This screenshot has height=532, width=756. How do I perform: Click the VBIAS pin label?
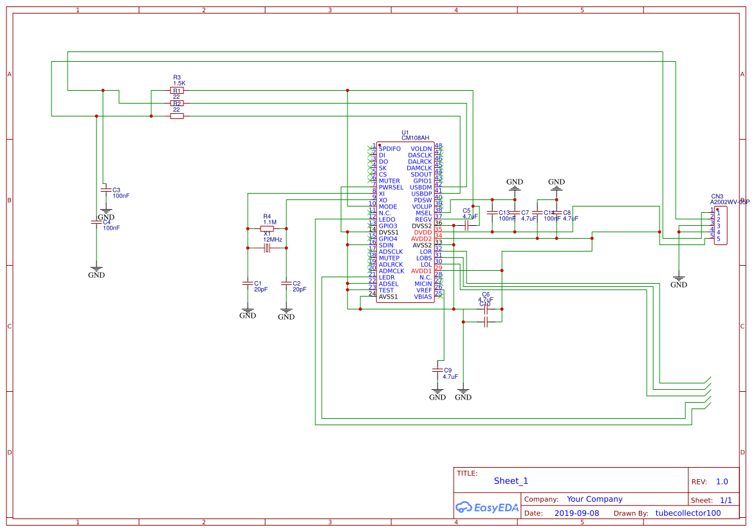tap(423, 297)
